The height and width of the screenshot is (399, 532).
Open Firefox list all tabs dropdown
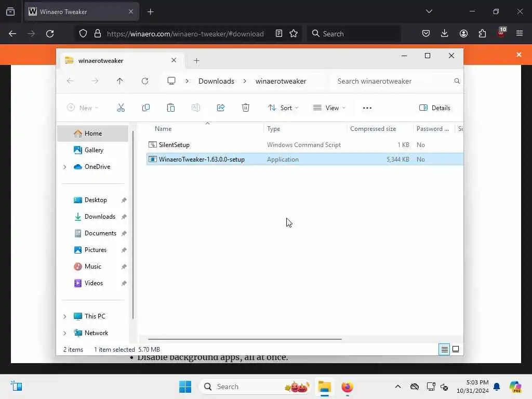click(429, 11)
